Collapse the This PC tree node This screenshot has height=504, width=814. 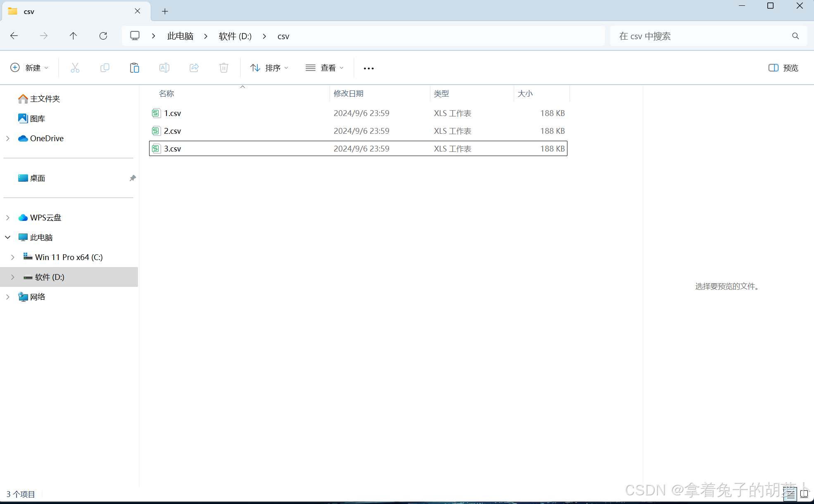point(8,237)
